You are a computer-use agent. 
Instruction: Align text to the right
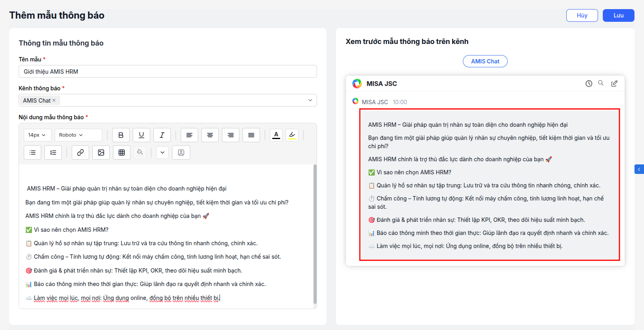[231, 135]
